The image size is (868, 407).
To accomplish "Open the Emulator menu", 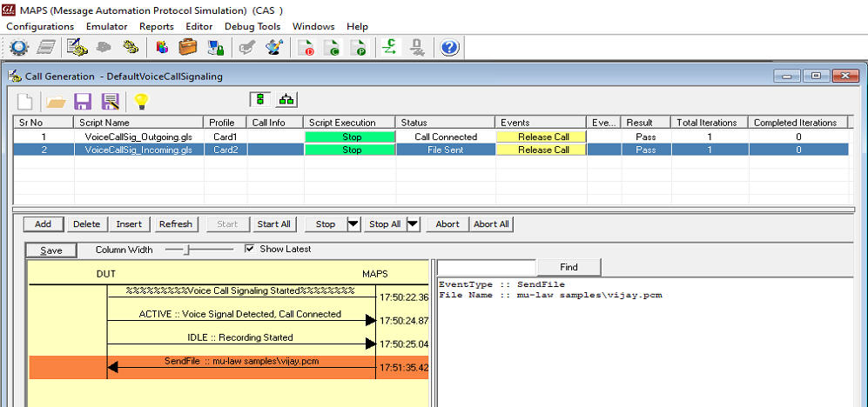I will point(107,27).
